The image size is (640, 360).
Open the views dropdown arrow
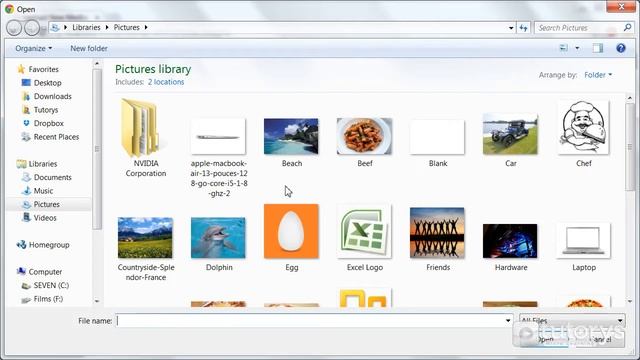pos(577,48)
